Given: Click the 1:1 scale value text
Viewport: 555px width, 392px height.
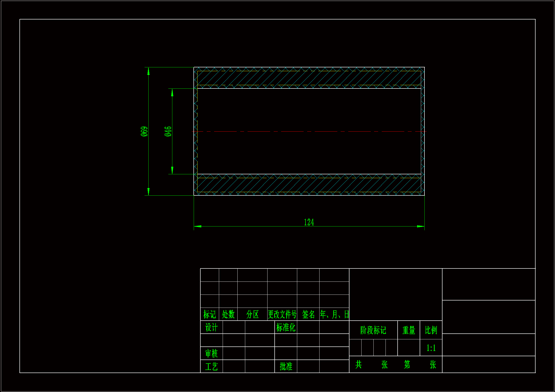Looking at the screenshot, I should (431, 348).
